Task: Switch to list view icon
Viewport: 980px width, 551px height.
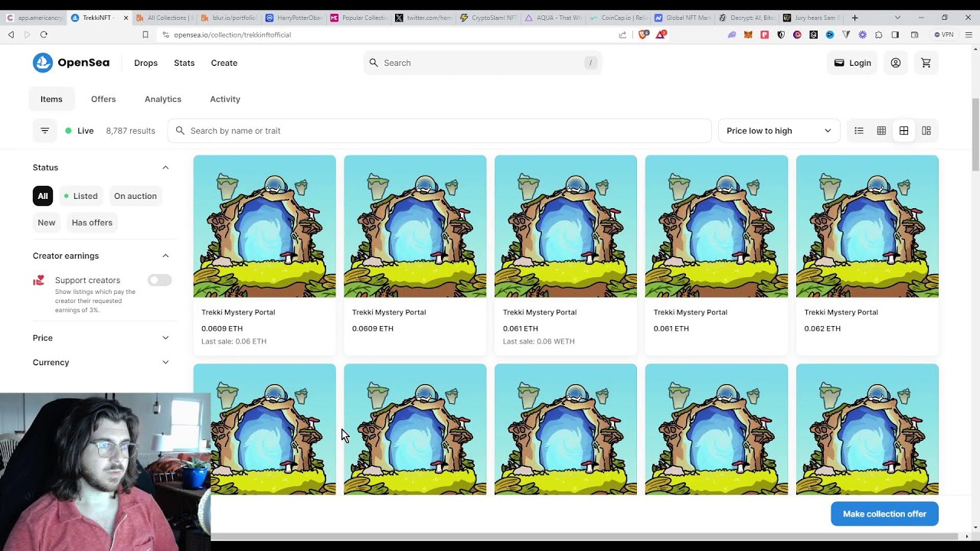Action: [859, 131]
